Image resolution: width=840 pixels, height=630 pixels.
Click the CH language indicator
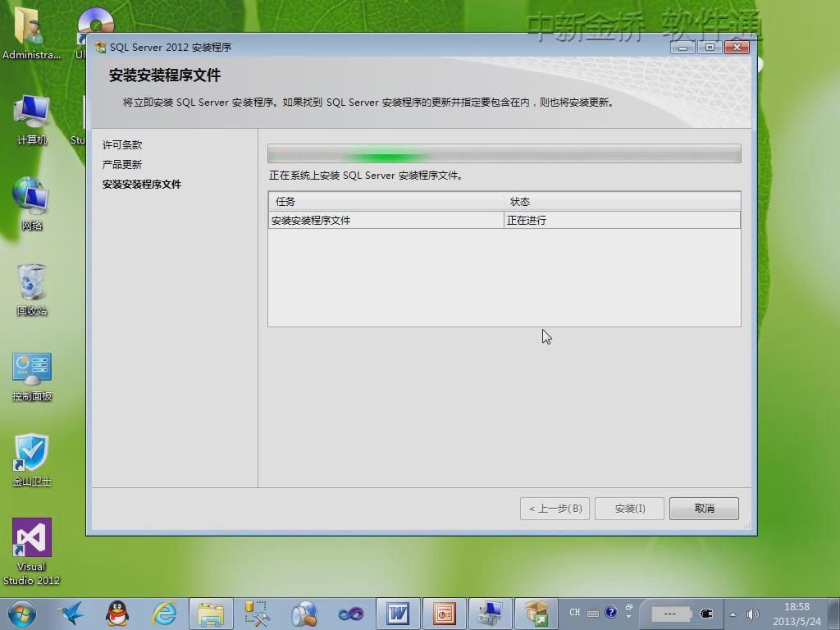coord(575,612)
